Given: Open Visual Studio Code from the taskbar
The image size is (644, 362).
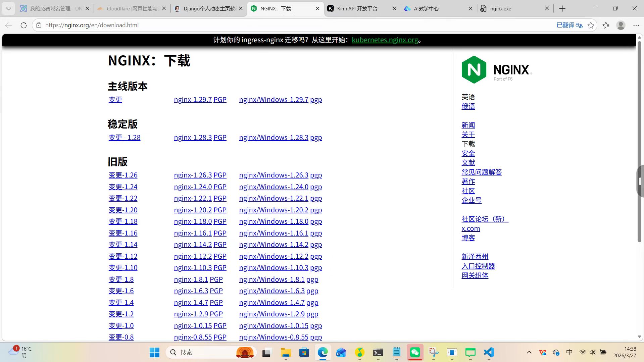Looking at the screenshot, I should 489,352.
